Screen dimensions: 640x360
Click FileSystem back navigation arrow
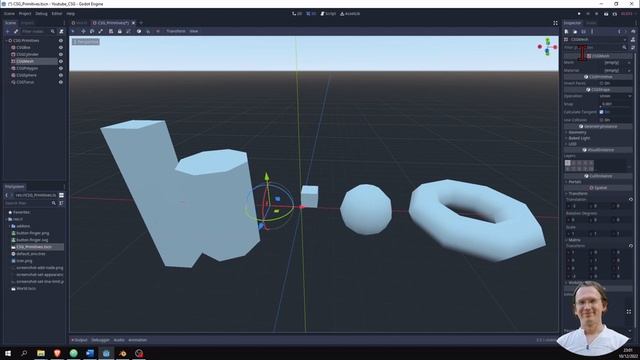7,195
